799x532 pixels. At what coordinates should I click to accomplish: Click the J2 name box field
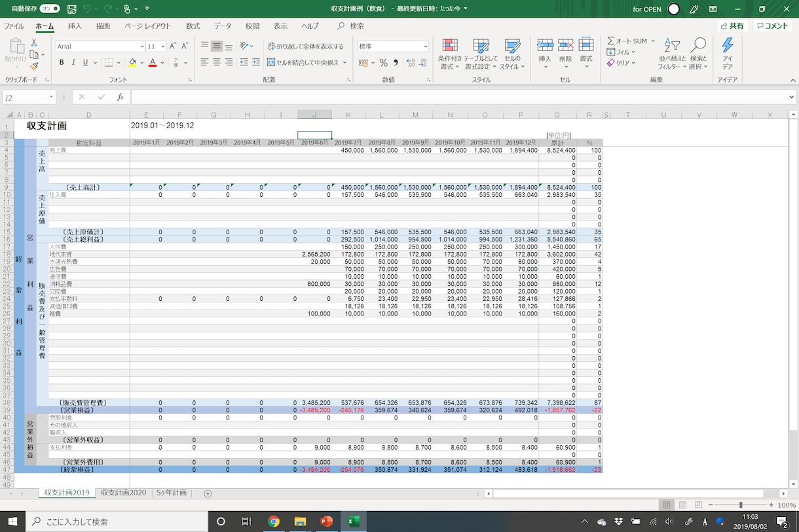(29, 97)
